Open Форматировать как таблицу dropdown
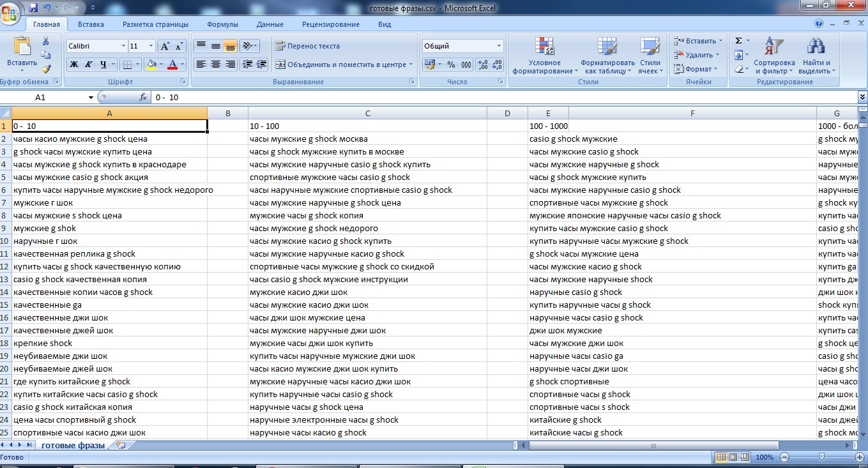868x468 pixels. coord(607,56)
